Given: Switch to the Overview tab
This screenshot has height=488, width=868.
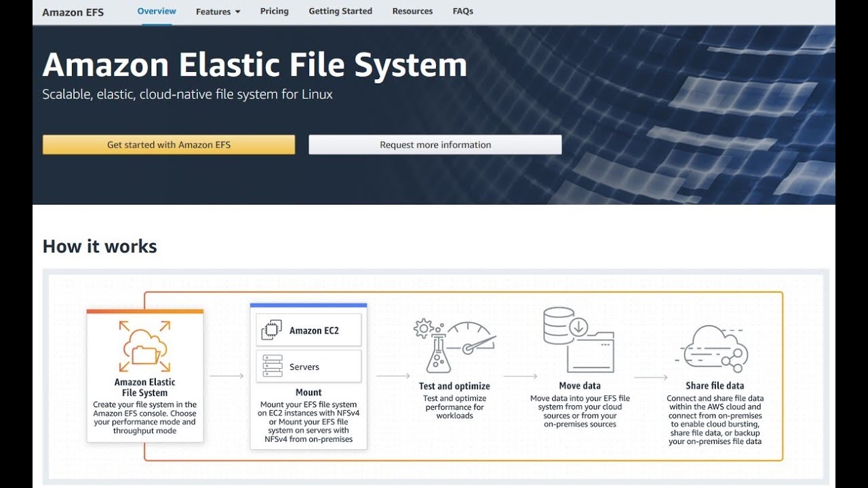Looking at the screenshot, I should coord(157,11).
